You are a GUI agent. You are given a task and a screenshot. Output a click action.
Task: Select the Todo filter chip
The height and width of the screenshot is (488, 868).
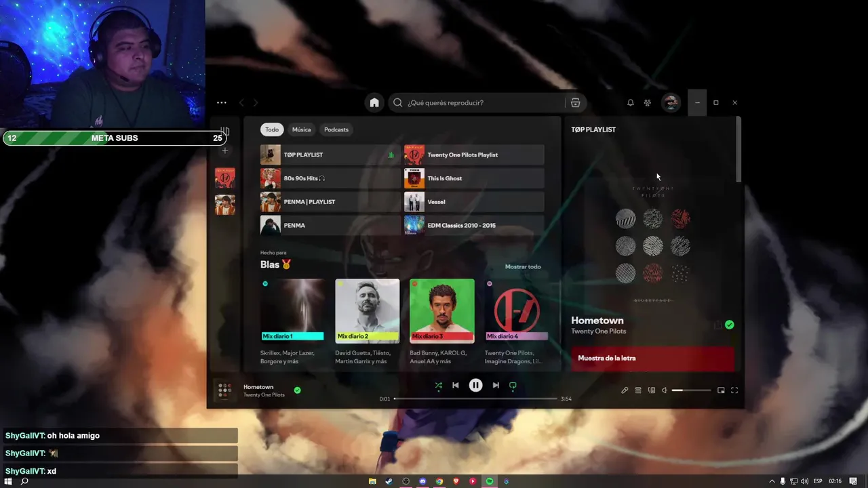(272, 129)
